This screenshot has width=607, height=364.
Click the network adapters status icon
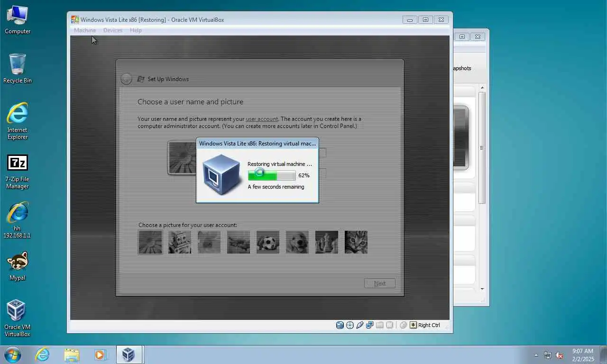pyautogui.click(x=369, y=325)
